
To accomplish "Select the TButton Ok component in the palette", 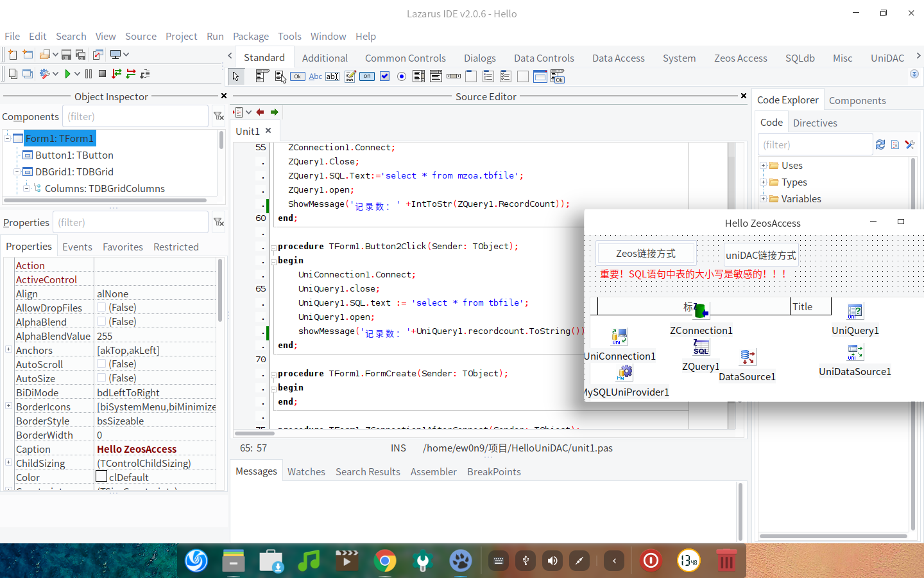I will (x=298, y=76).
